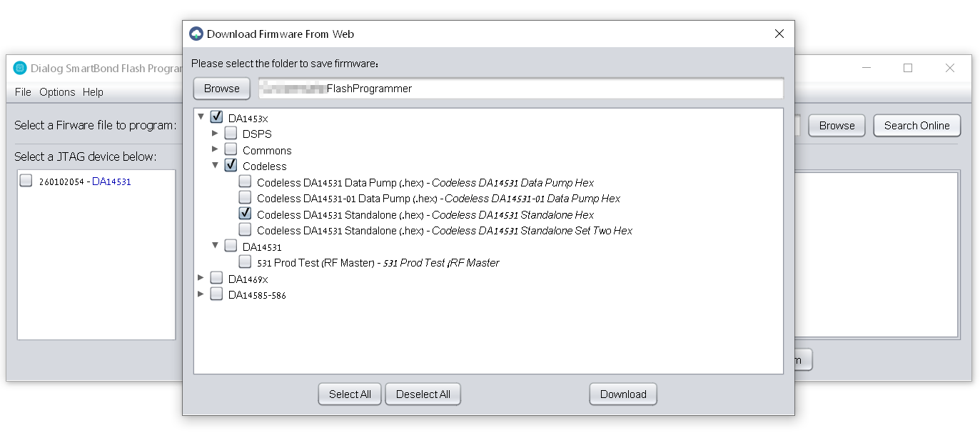
Task: Select the Standalone Set Two Hex row label
Action: pyautogui.click(x=444, y=231)
